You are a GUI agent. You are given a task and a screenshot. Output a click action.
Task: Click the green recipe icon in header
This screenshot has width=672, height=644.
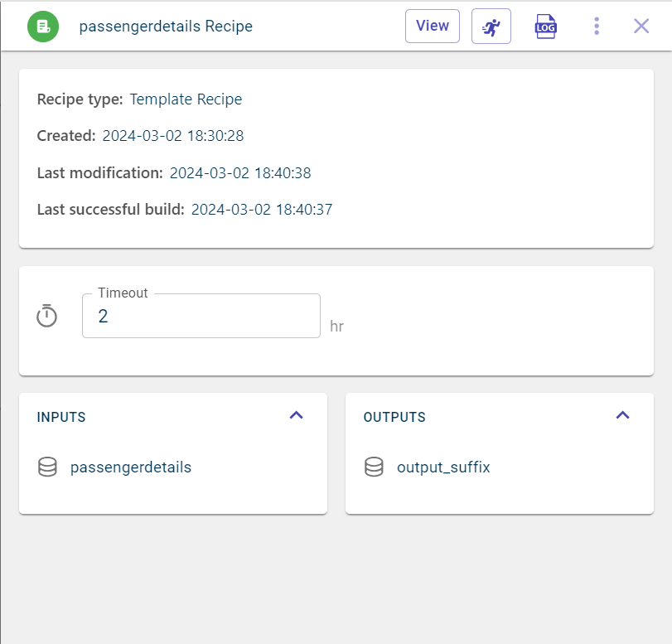42,27
